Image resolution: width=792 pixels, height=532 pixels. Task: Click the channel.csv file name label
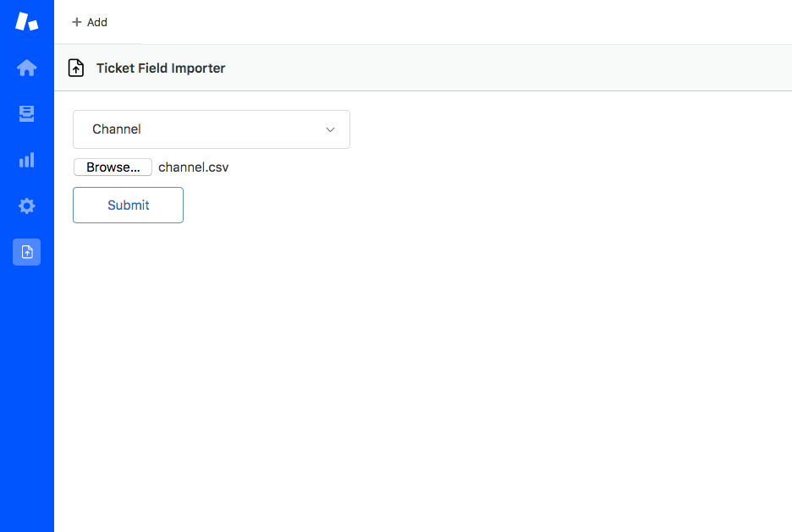(x=194, y=167)
